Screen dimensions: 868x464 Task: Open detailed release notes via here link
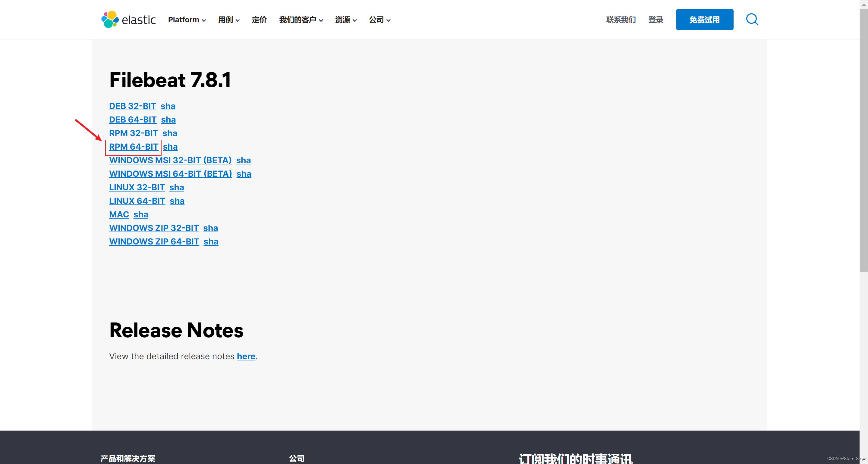[246, 356]
